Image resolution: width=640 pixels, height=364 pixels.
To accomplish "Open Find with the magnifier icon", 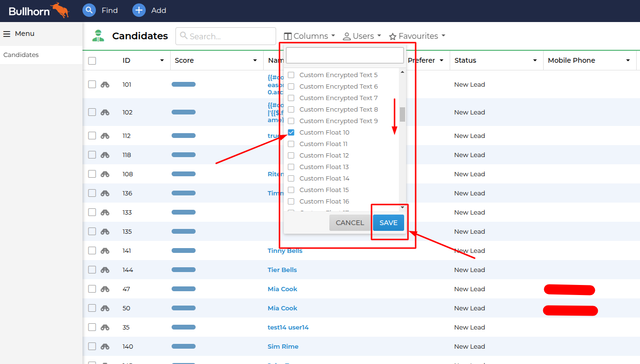I will coord(89,10).
